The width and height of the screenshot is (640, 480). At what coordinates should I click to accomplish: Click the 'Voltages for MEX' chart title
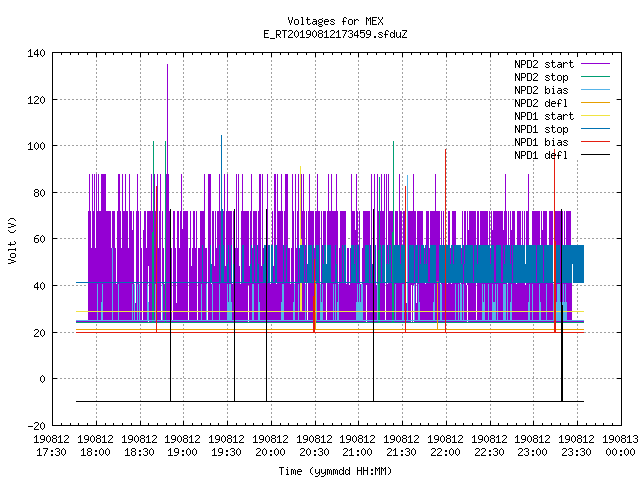[335, 21]
